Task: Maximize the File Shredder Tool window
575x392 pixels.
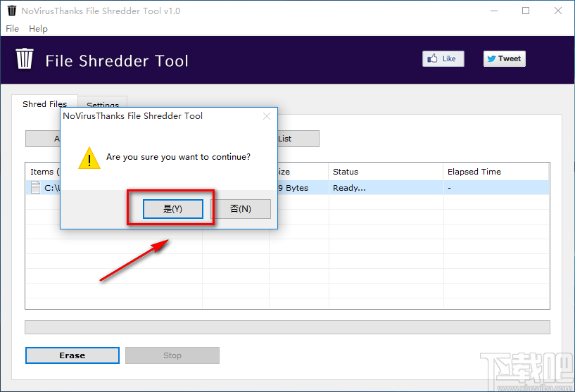Action: pos(526,11)
